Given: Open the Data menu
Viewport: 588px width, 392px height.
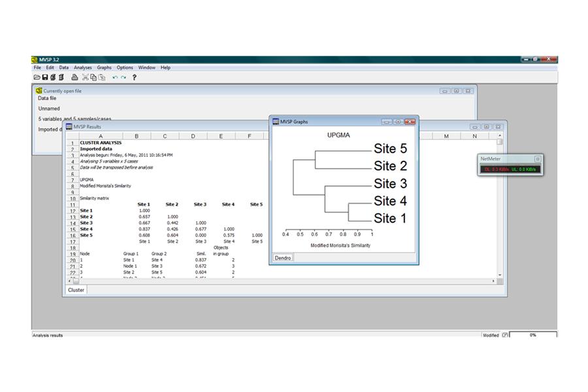Looking at the screenshot, I should click(63, 67).
